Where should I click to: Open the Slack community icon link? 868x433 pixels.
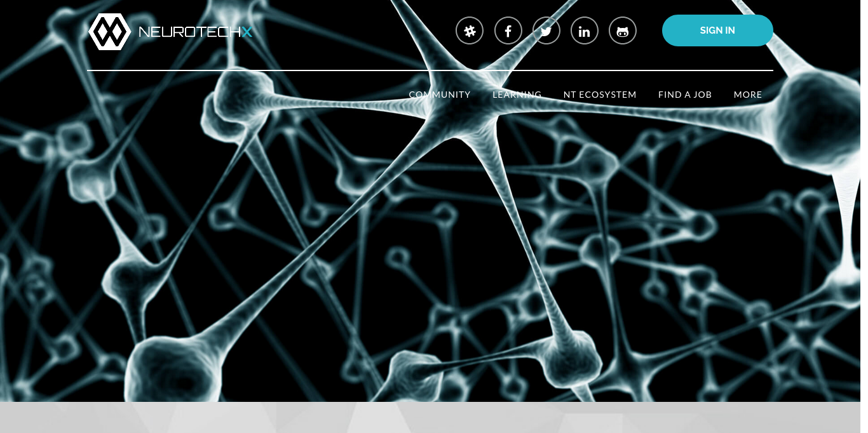[x=470, y=31]
